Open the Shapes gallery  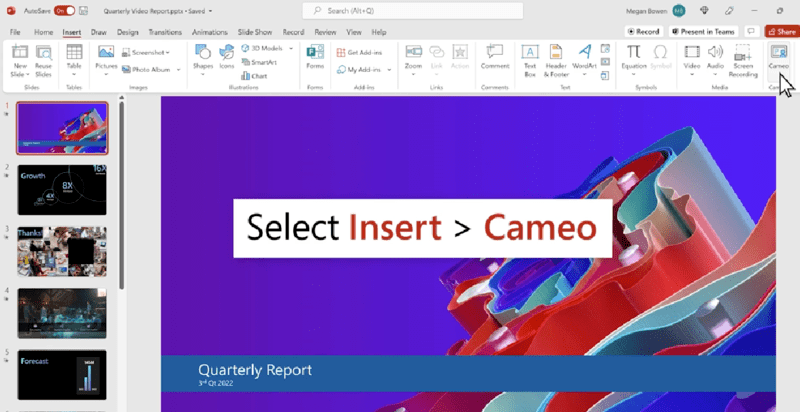(203, 59)
